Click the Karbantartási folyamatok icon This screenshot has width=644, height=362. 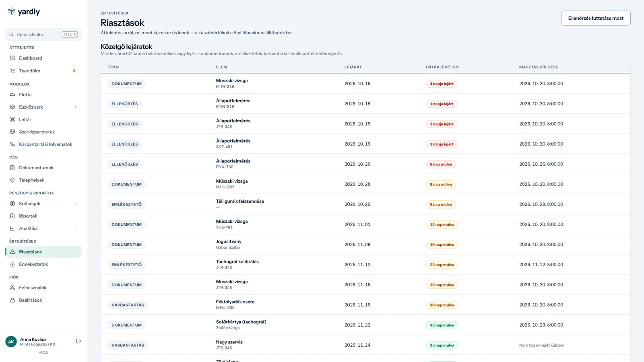tap(12, 144)
